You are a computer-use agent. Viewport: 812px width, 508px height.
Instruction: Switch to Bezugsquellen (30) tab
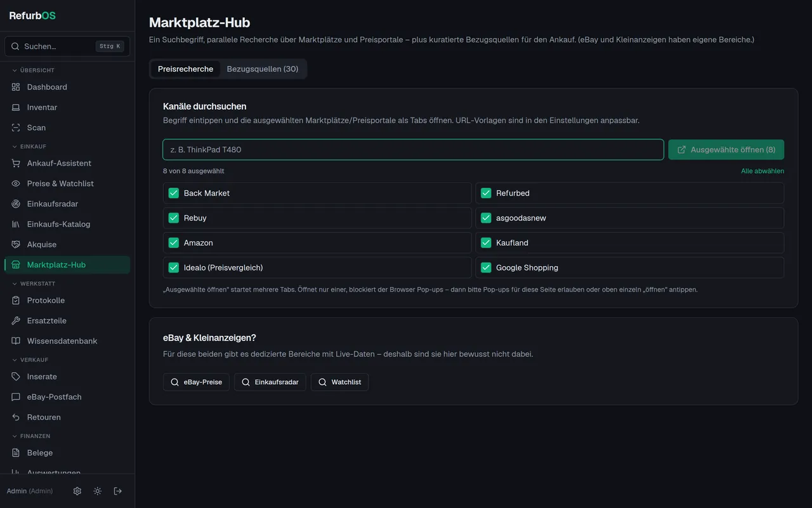click(263, 69)
